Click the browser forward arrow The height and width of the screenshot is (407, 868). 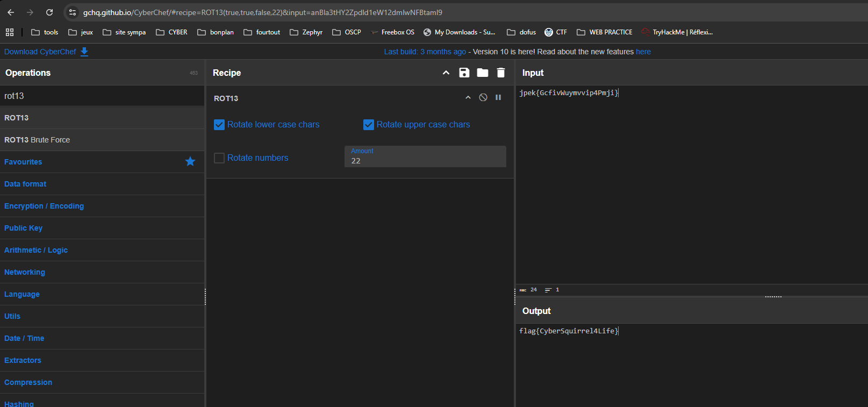(30, 12)
